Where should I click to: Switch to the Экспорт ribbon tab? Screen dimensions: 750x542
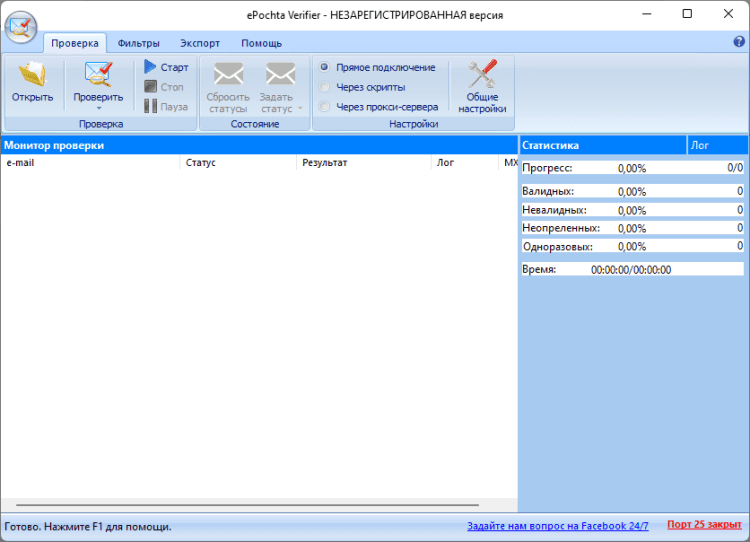pyautogui.click(x=200, y=43)
